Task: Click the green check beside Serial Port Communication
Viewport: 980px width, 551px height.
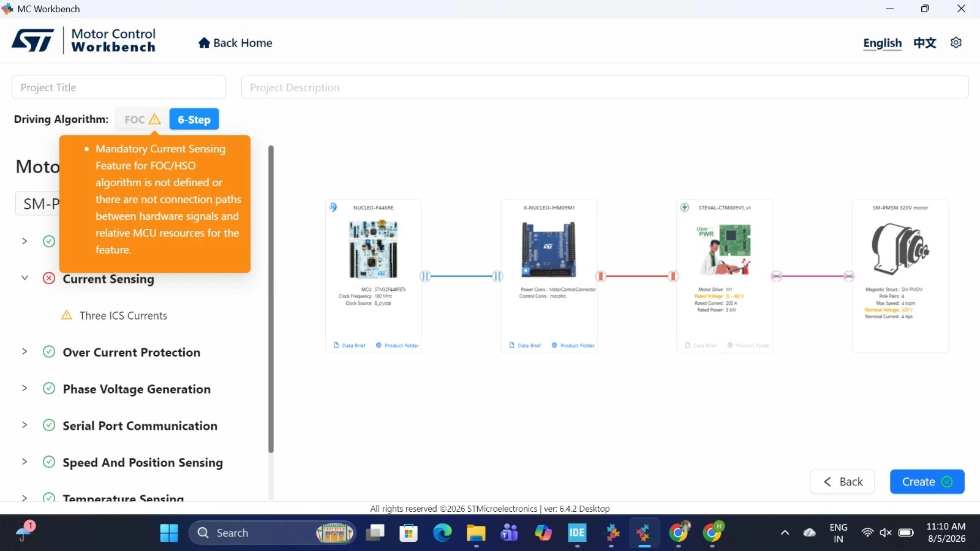Action: (49, 425)
